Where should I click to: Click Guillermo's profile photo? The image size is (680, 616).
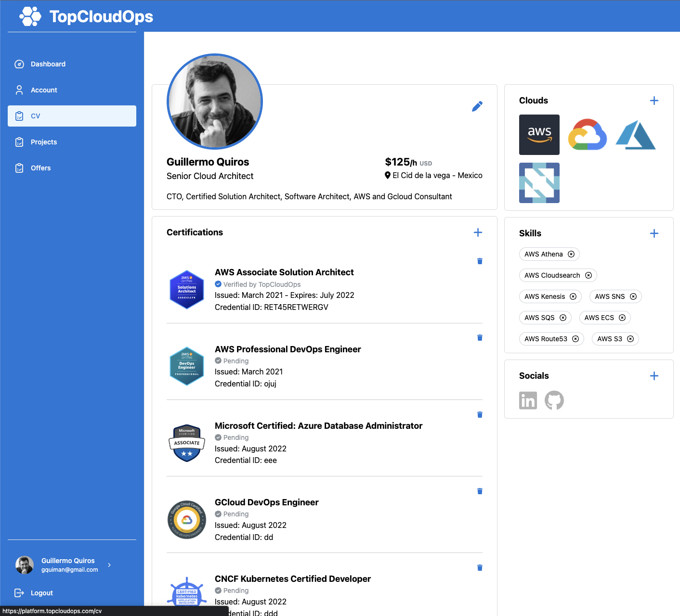pos(215,102)
